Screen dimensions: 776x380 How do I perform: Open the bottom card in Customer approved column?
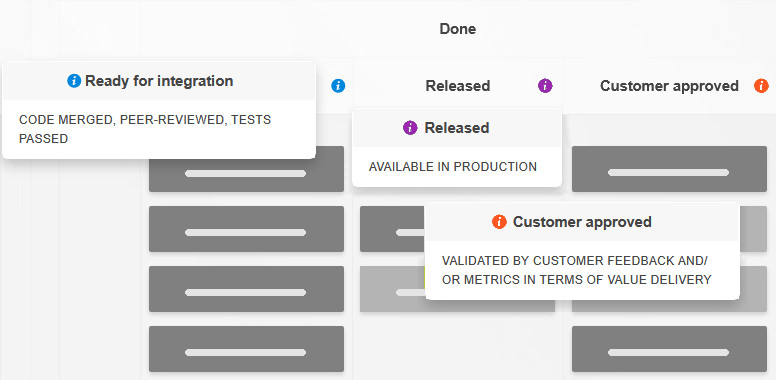[669, 349]
